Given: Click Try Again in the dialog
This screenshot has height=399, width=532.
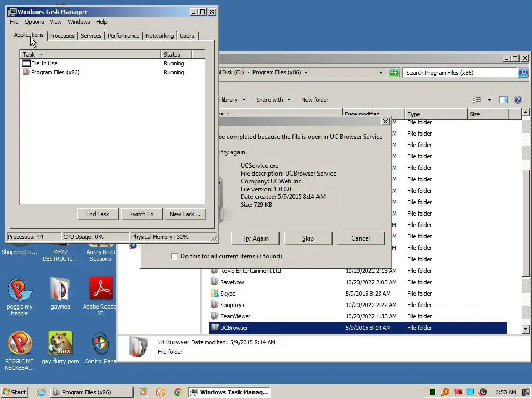Looking at the screenshot, I should pos(255,238).
